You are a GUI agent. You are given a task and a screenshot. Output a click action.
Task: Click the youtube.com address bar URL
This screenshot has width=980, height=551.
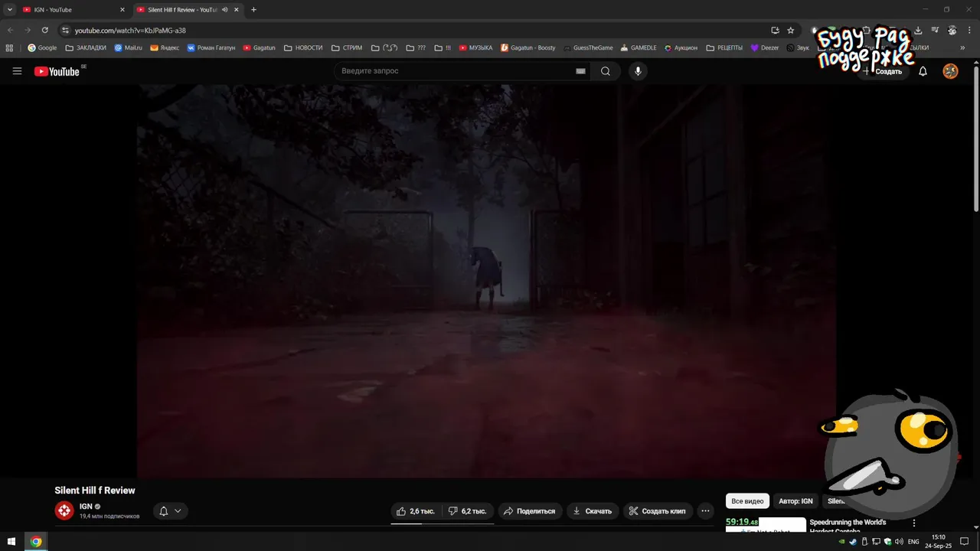(x=130, y=31)
